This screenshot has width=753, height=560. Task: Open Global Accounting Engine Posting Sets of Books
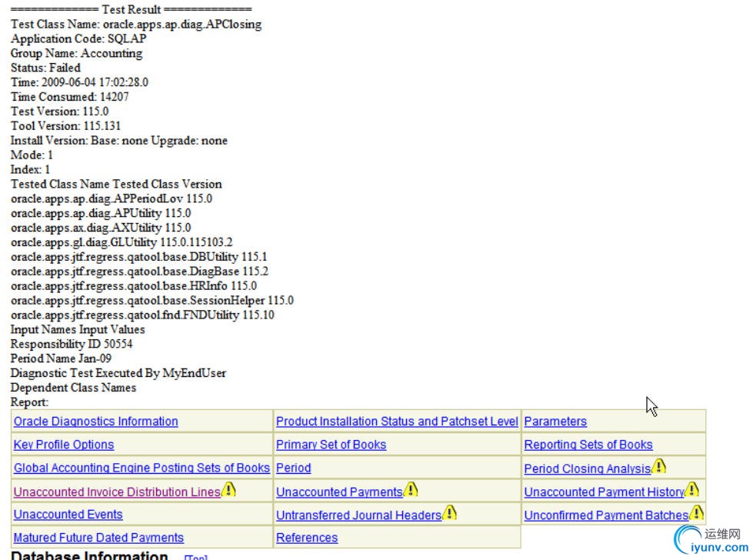pos(142,468)
